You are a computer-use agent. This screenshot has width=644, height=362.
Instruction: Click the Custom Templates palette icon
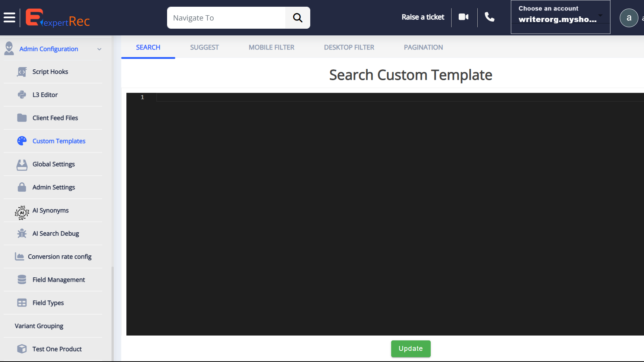tap(22, 141)
